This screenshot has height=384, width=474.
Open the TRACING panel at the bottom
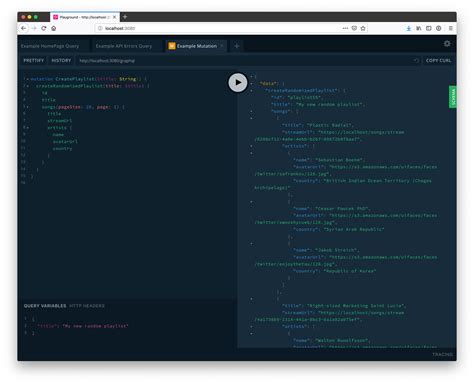coord(442,354)
